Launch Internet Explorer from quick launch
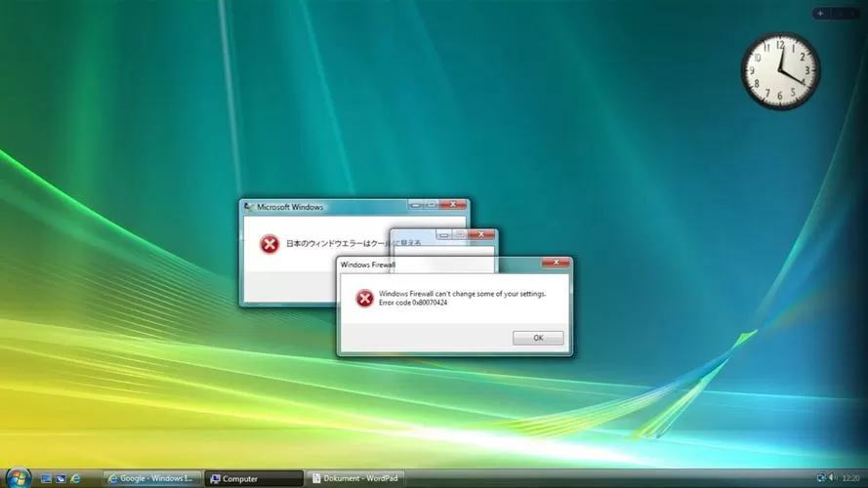Image resolution: width=868 pixels, height=488 pixels. [x=76, y=478]
